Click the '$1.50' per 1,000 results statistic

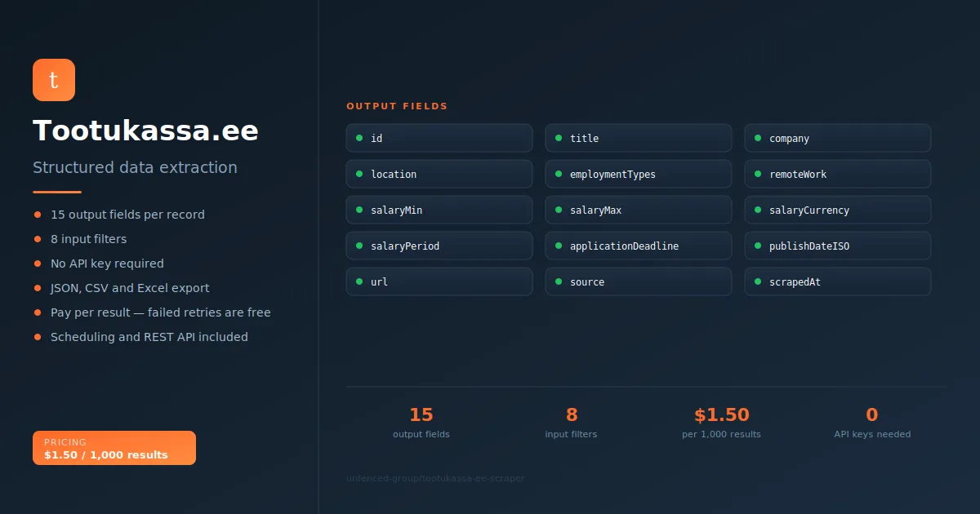722,415
